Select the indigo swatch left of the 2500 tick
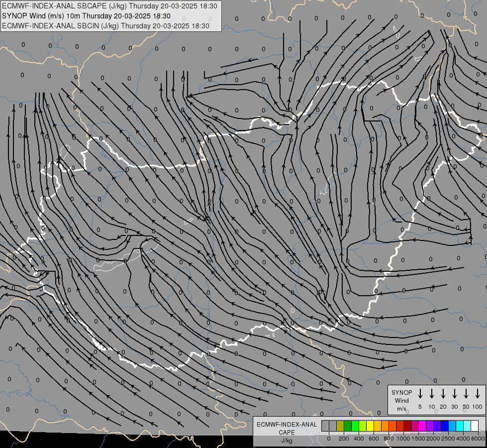The height and width of the screenshot is (448, 487). tap(437, 426)
